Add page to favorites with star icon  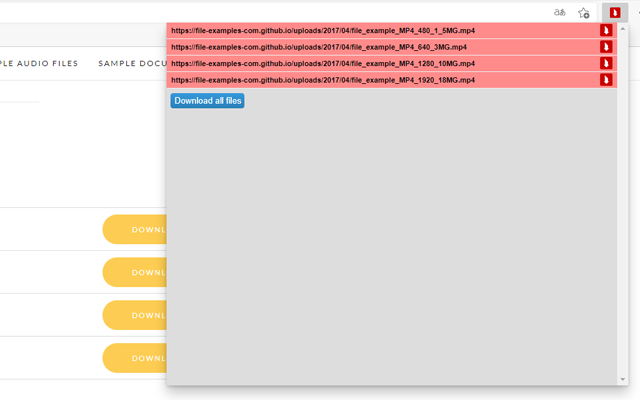pos(584,13)
